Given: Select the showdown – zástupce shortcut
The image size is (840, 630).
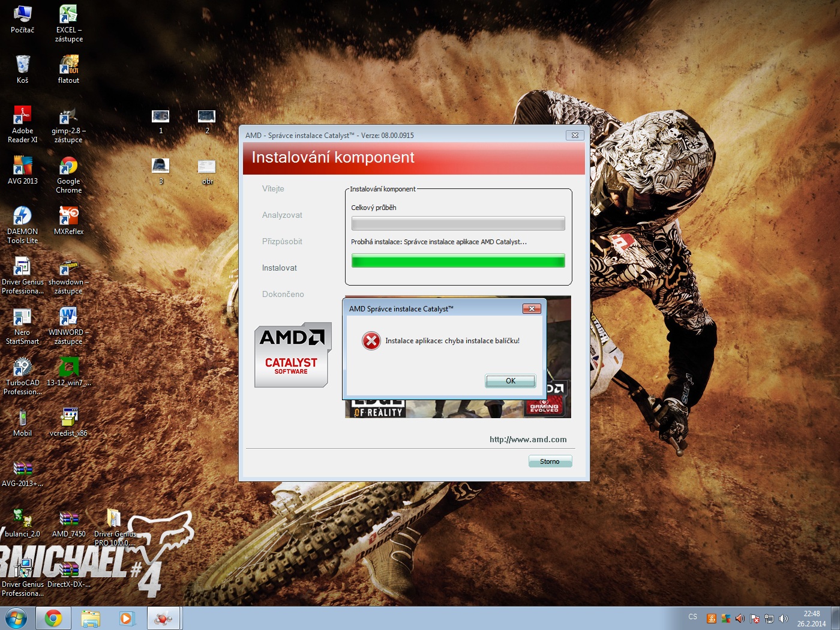Looking at the screenshot, I should click(68, 275).
